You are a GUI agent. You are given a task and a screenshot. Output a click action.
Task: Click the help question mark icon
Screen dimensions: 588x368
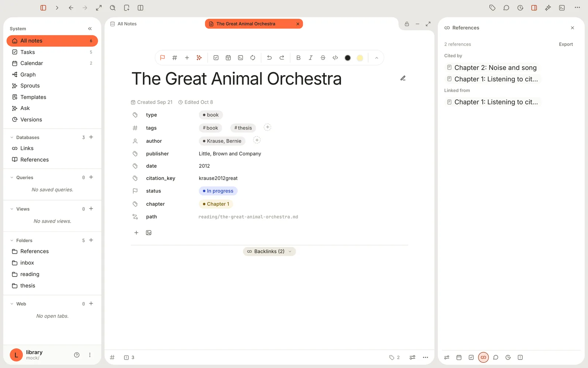click(77, 355)
